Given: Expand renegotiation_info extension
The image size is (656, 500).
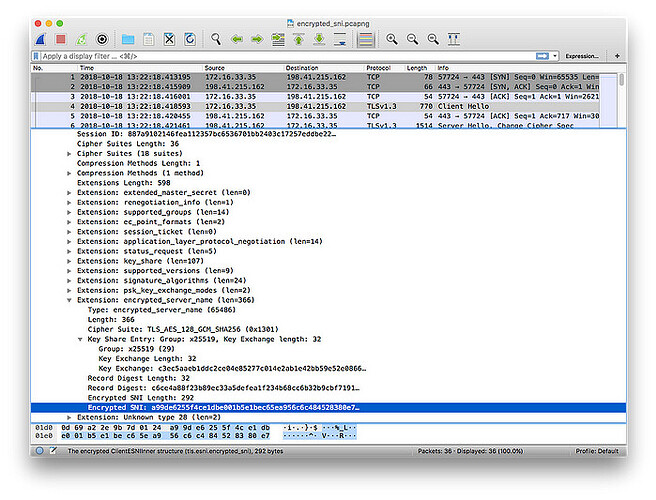Looking at the screenshot, I should (69, 203).
